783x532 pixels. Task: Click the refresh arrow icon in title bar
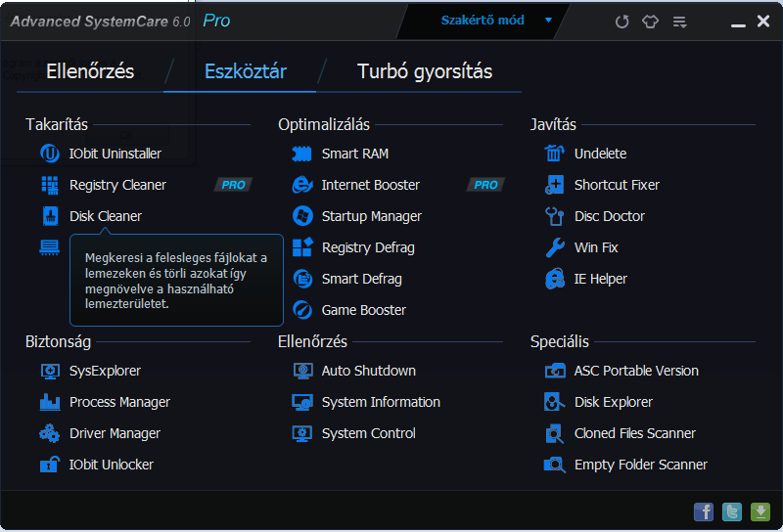click(x=622, y=22)
